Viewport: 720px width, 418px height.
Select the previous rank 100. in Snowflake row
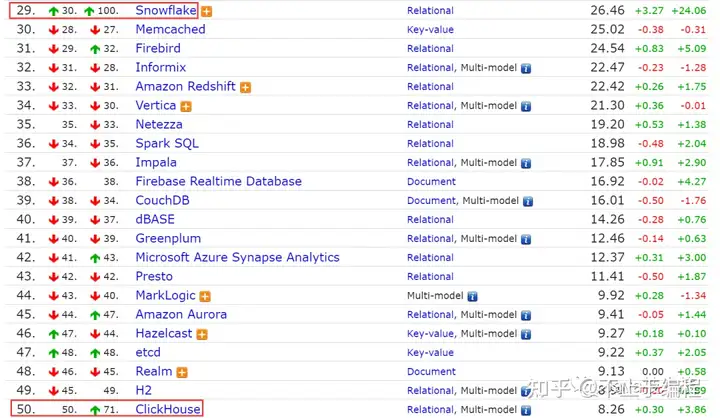pyautogui.click(x=108, y=11)
